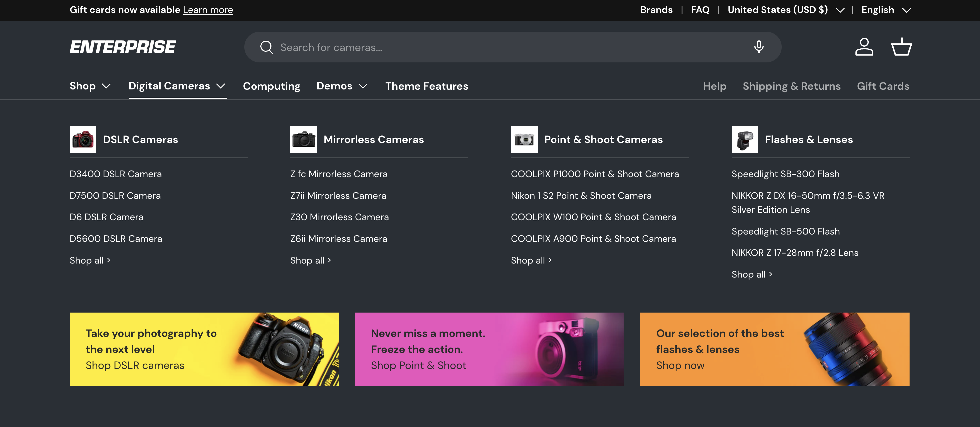Open the English language selector

click(886, 10)
